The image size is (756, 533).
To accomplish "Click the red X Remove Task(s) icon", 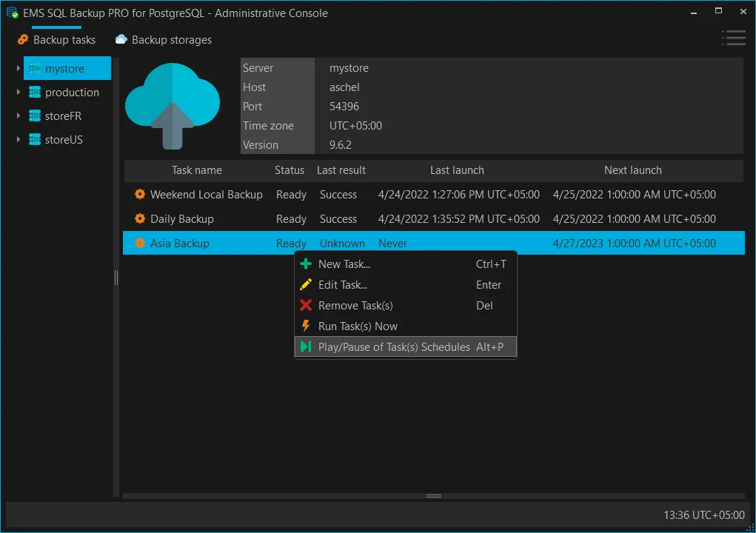I will point(305,306).
